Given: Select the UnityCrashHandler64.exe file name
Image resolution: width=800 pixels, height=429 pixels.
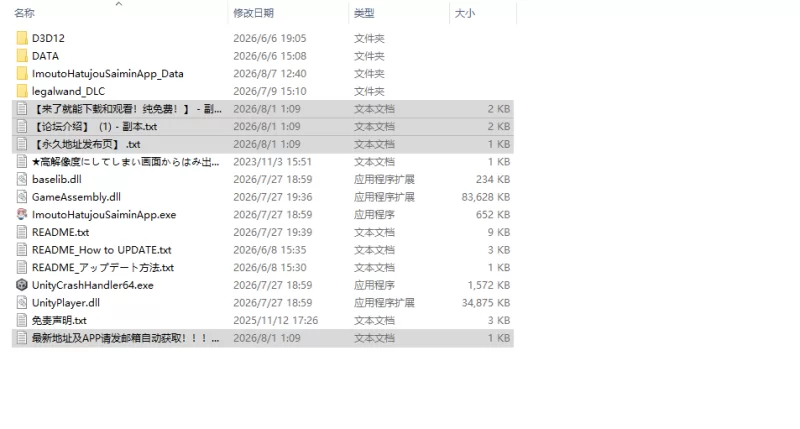Looking at the screenshot, I should pos(93,285).
